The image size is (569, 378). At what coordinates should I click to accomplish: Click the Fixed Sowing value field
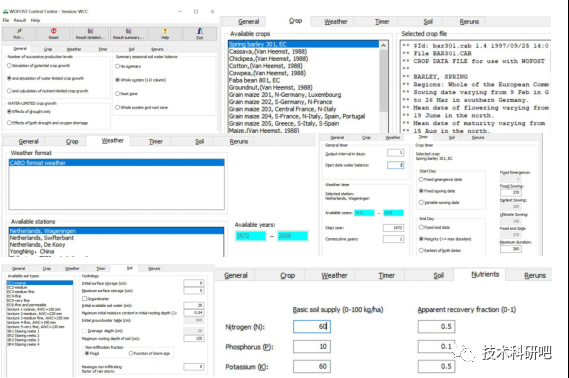pos(511,193)
